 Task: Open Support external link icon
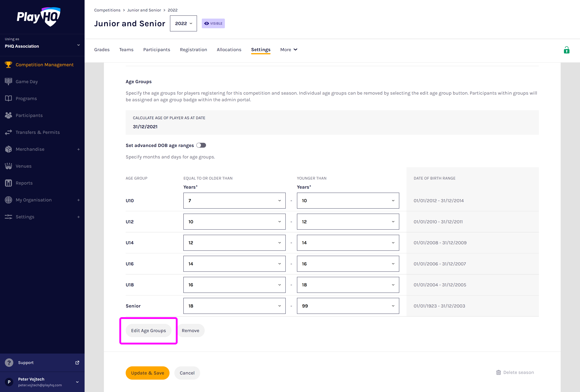click(x=77, y=363)
